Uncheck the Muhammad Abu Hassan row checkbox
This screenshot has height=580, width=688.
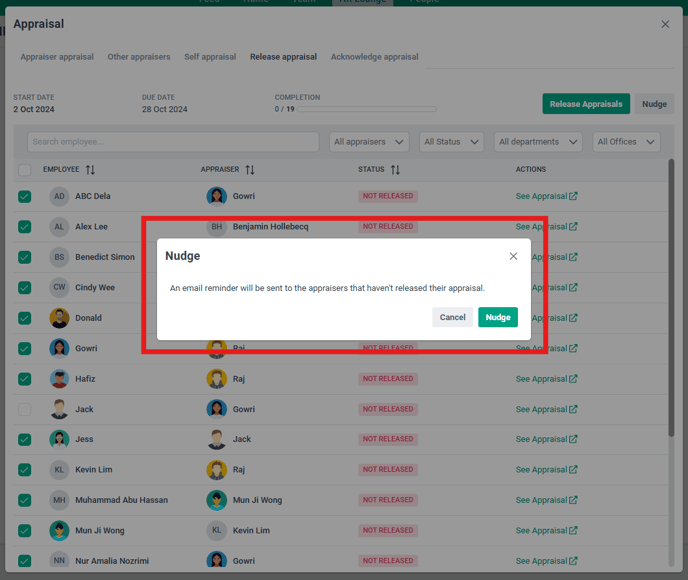(25, 500)
